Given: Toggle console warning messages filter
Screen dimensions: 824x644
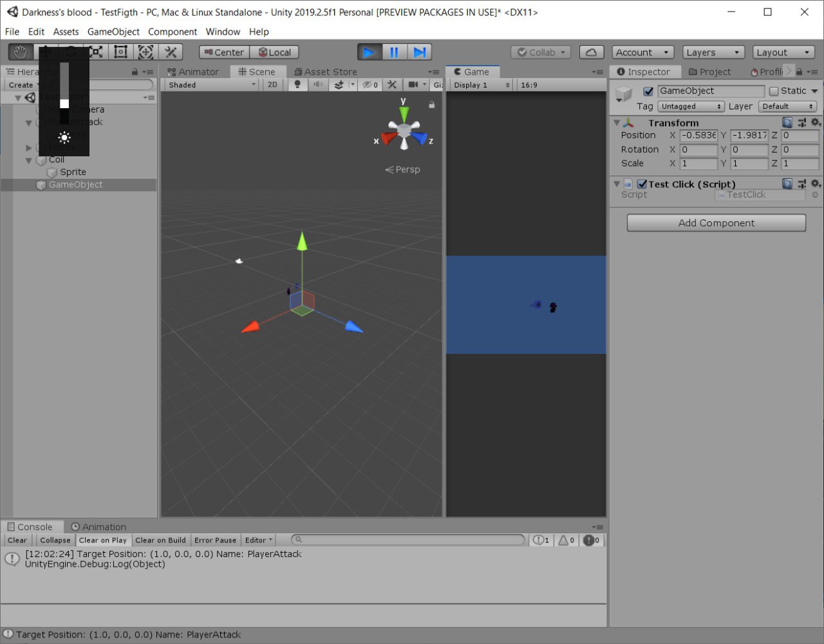Looking at the screenshot, I should point(566,540).
